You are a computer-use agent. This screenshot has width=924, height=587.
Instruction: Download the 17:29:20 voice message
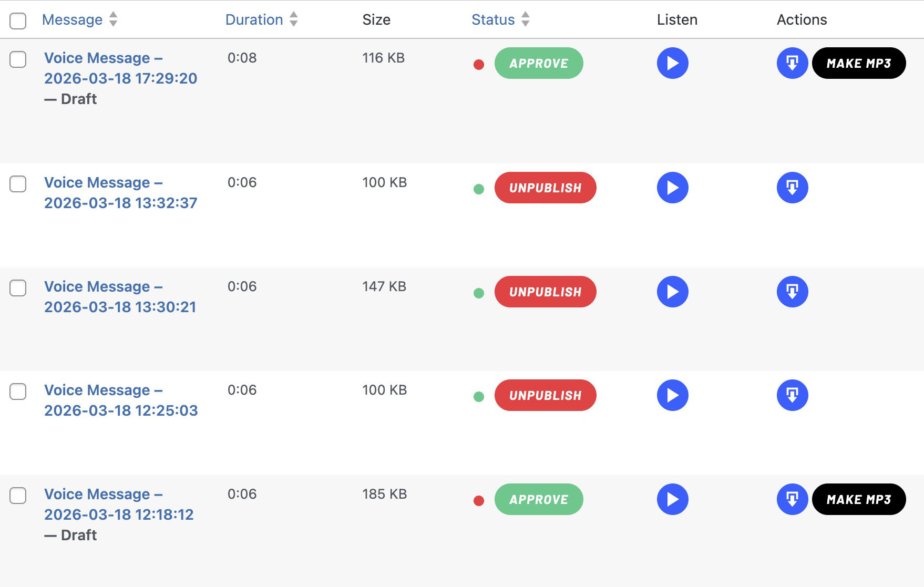[x=792, y=63]
